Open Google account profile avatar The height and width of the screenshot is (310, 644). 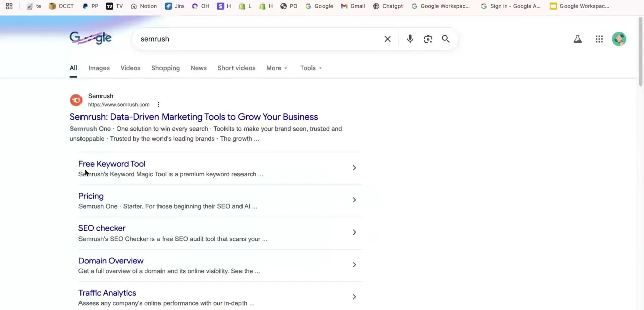pyautogui.click(x=619, y=39)
